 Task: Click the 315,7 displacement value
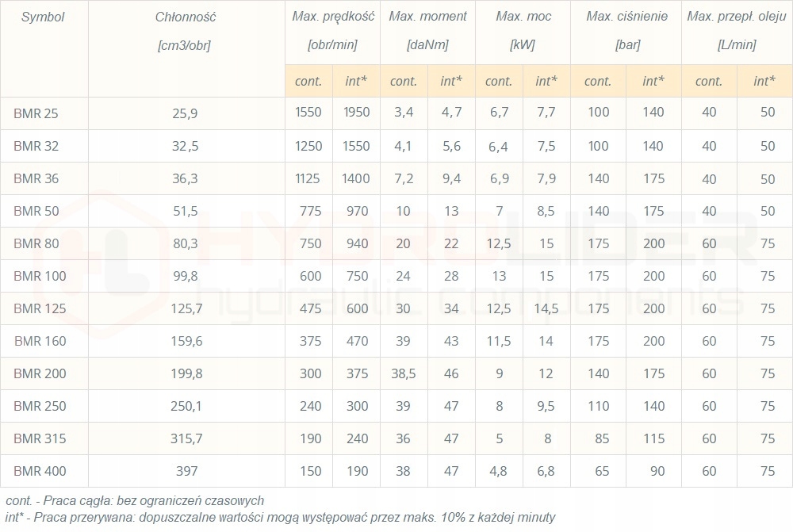(185, 438)
